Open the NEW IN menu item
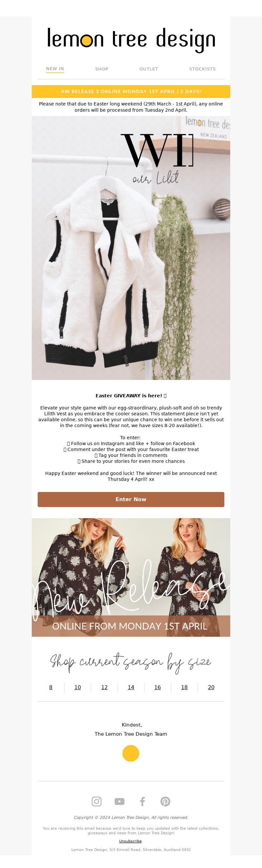262x868 pixels. (x=55, y=69)
